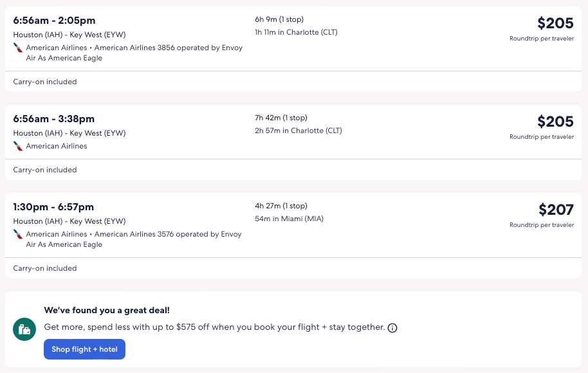Click the $205 price on the first flight
Screen dimensions: 588x373
pyautogui.click(x=555, y=23)
